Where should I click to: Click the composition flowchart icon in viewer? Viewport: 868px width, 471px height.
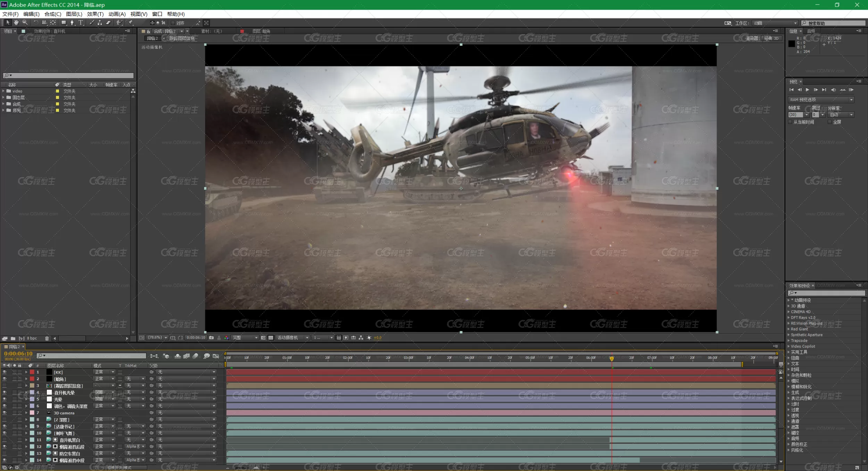tap(361, 338)
